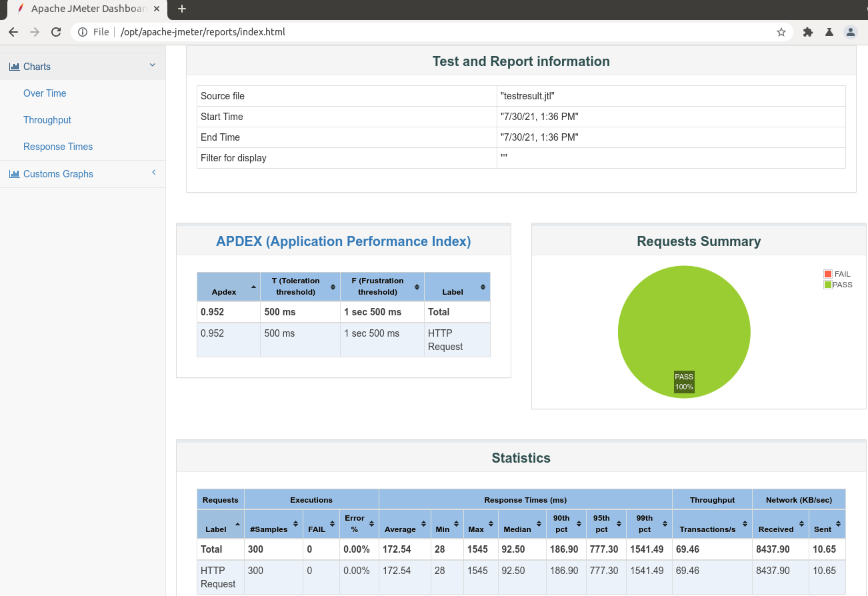Toggle PASS series in pie chart legend
The width and height of the screenshot is (868, 596).
tap(838, 285)
